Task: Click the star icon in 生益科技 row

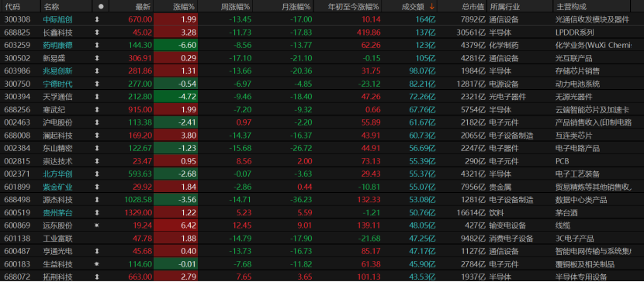Action: [x=97, y=264]
